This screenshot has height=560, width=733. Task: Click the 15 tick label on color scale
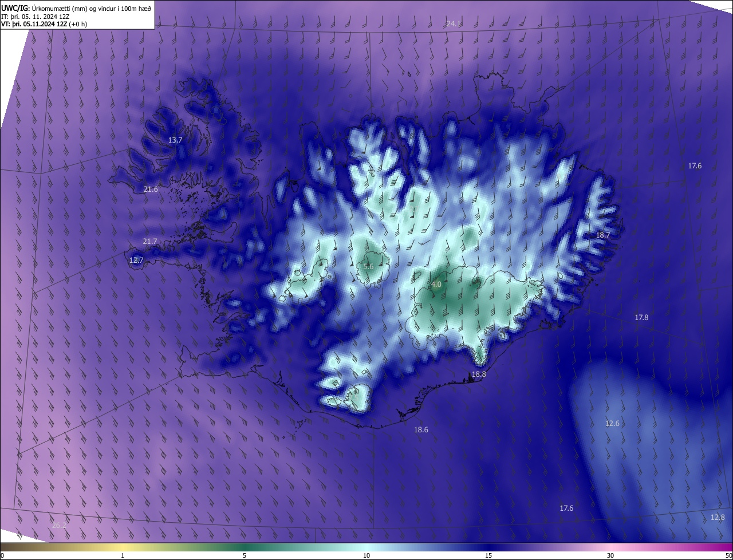pos(488,556)
